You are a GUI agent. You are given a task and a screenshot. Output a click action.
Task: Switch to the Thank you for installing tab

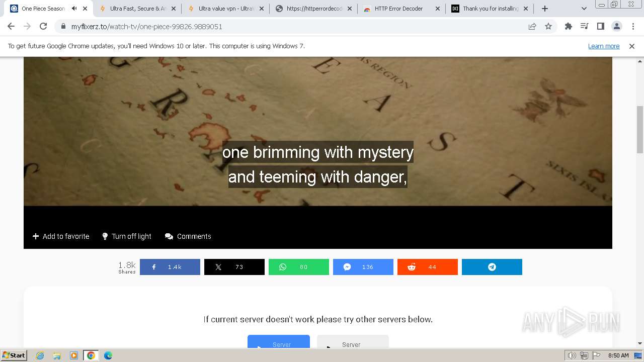pyautogui.click(x=490, y=9)
